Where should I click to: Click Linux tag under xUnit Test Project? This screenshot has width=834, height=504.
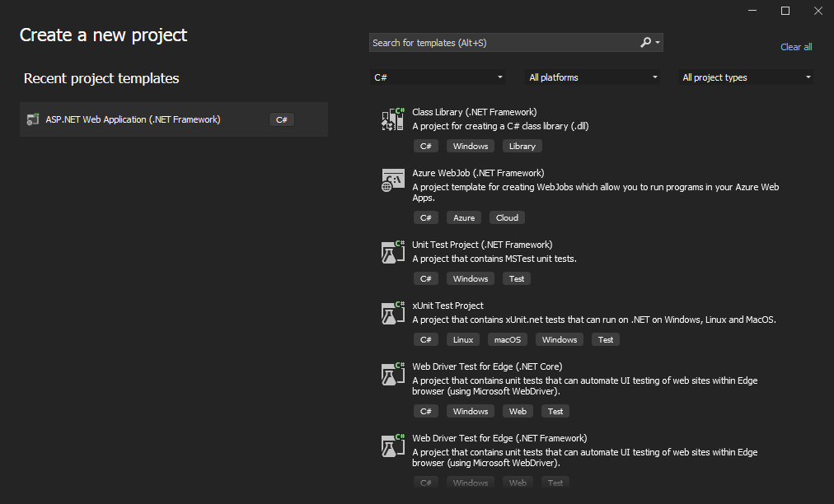pos(463,340)
